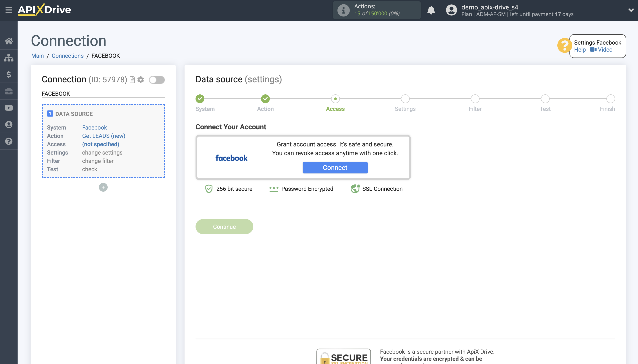This screenshot has height=364, width=638.
Task: Select the completed System step indicator
Action: pos(199,99)
